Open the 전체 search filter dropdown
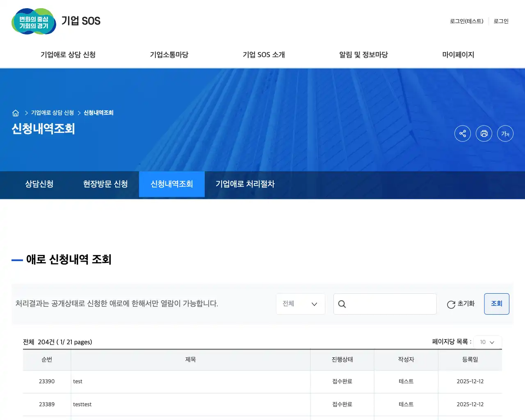 click(x=300, y=304)
